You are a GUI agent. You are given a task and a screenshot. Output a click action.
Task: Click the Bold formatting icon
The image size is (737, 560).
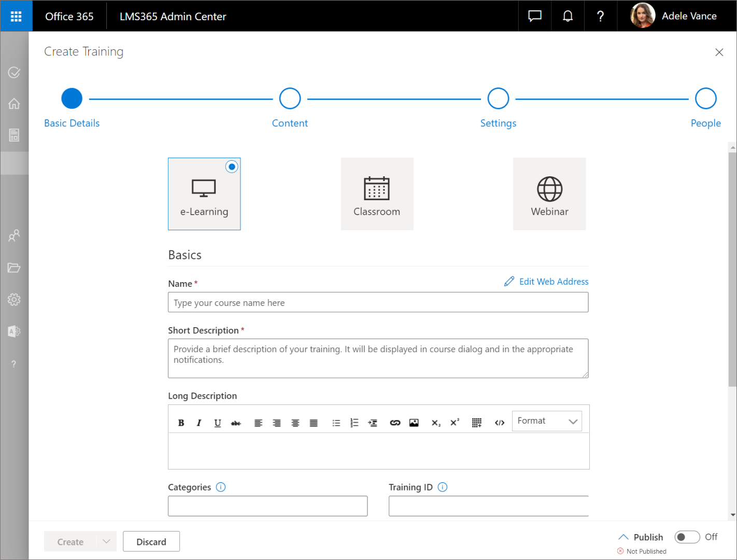[x=181, y=423]
